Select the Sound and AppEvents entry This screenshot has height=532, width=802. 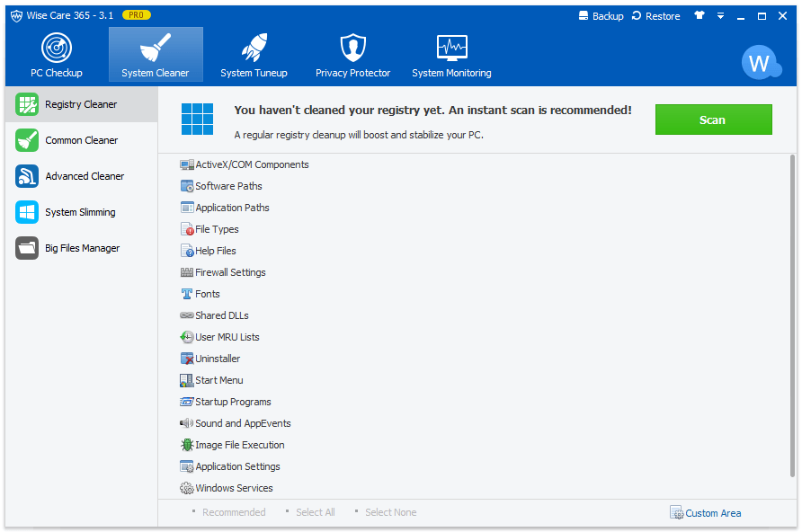[x=236, y=423]
